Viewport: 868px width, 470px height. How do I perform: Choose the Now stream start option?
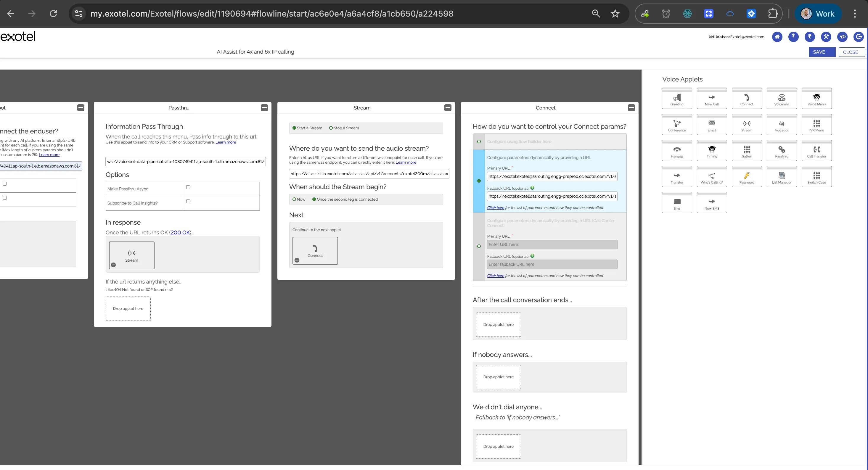(x=294, y=199)
